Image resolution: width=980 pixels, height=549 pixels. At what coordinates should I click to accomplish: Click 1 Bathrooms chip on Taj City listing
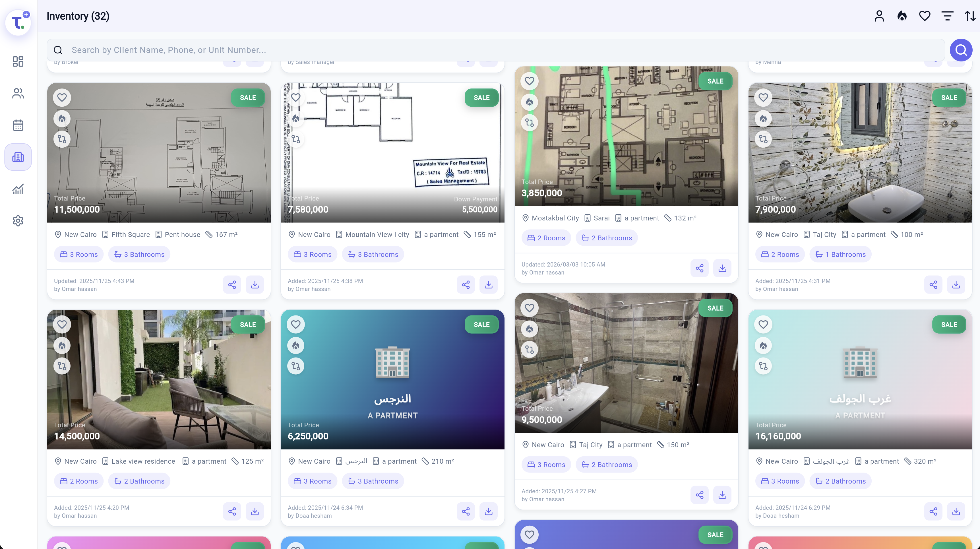(840, 255)
